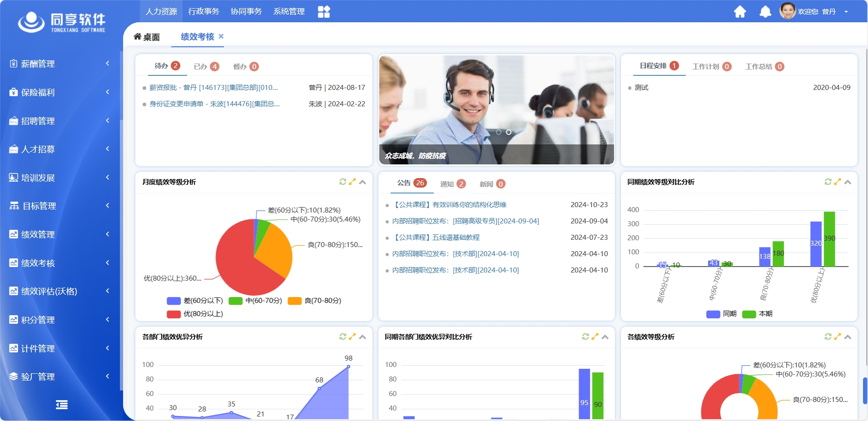
Task: Open 验厂管理 via its sidebar icon
Action: 14,376
